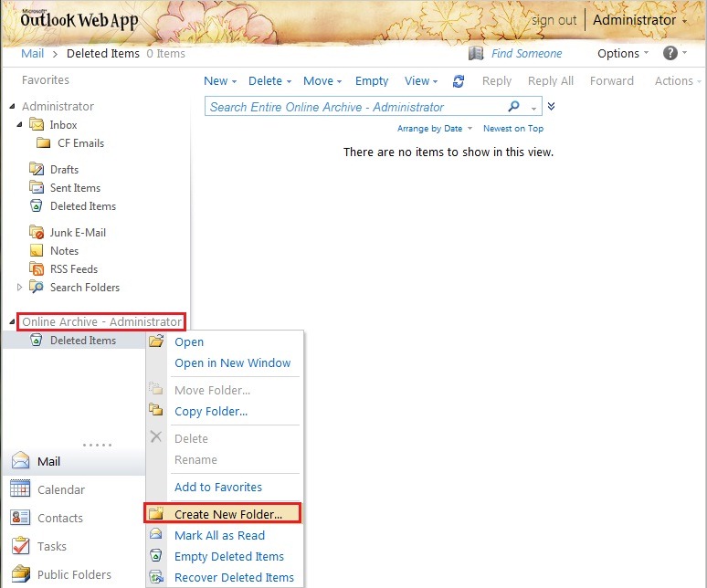This screenshot has height=588, width=707.
Task: Select the Junk E-Mail folder
Action: (78, 233)
